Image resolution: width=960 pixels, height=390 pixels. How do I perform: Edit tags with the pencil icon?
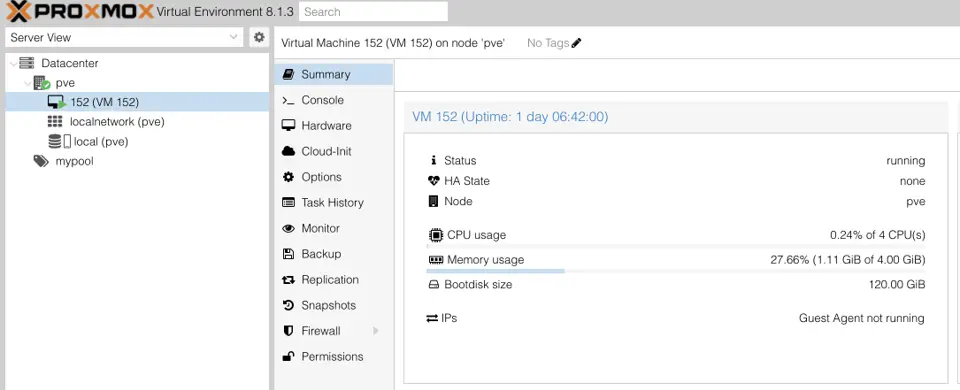(576, 43)
